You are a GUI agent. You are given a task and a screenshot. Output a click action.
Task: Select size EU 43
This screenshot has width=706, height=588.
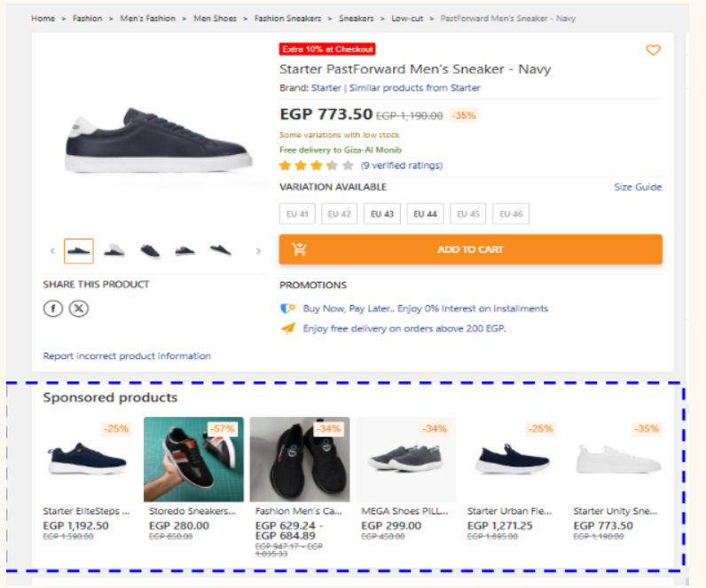382,214
